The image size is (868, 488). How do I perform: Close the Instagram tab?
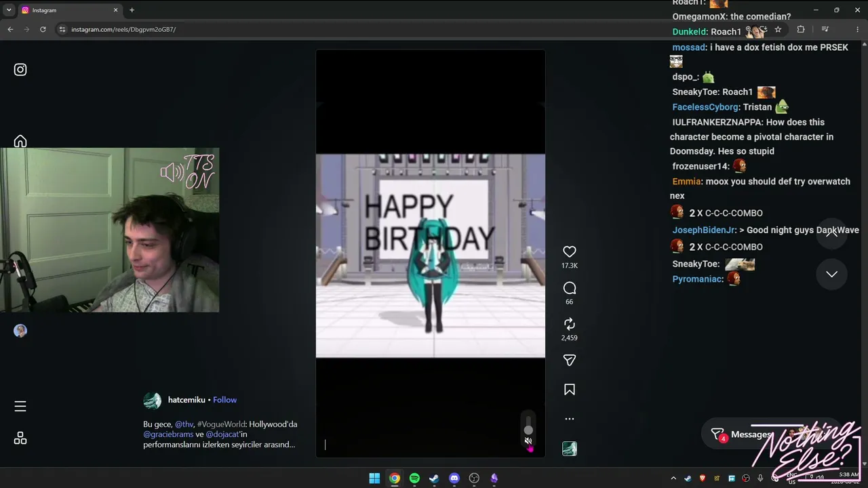(115, 10)
